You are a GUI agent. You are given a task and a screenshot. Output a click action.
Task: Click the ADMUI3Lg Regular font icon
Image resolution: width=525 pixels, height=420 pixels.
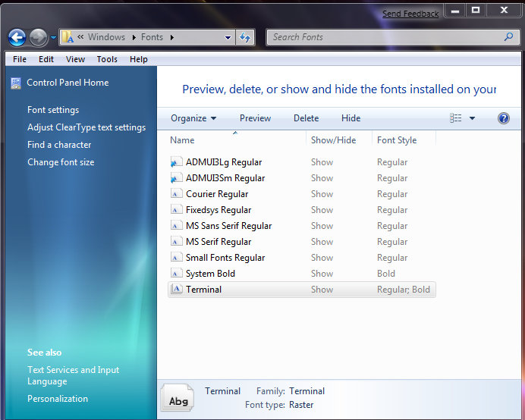click(176, 162)
